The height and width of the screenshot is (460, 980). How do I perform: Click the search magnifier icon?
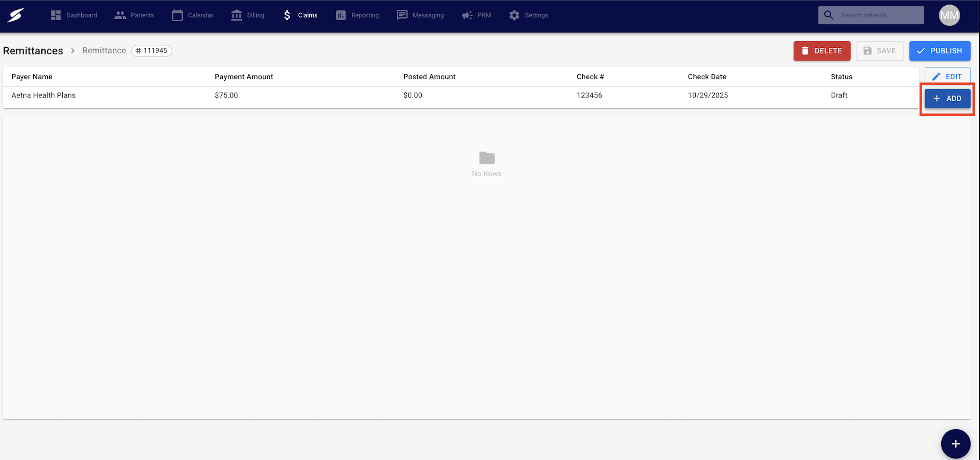(828, 15)
